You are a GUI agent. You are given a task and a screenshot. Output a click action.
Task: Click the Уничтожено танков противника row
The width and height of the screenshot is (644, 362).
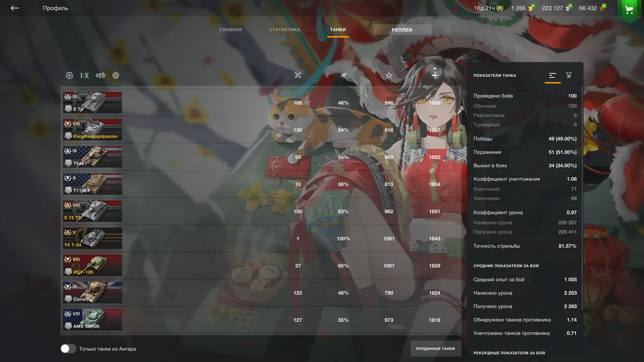coord(525,333)
